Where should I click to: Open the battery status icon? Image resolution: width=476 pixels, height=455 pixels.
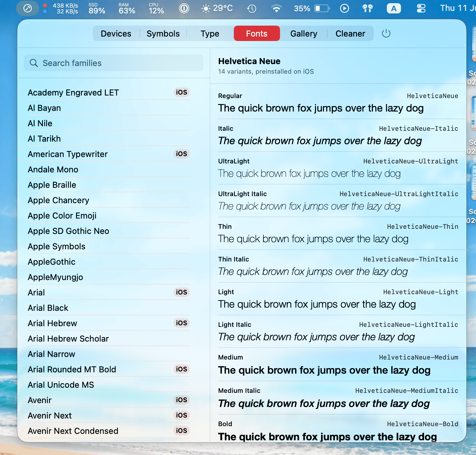[322, 8]
